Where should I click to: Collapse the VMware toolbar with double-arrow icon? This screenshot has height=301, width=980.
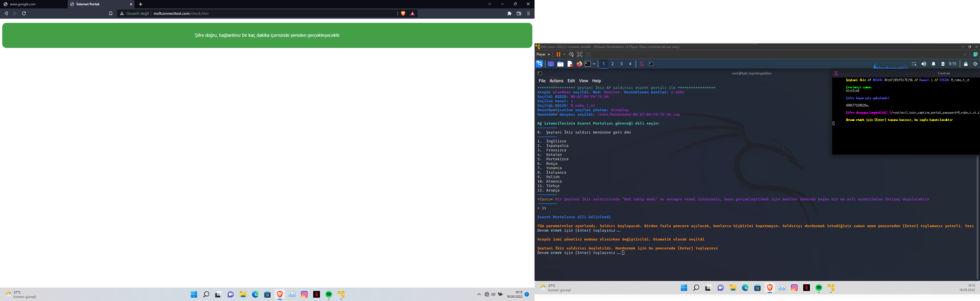click(x=964, y=54)
